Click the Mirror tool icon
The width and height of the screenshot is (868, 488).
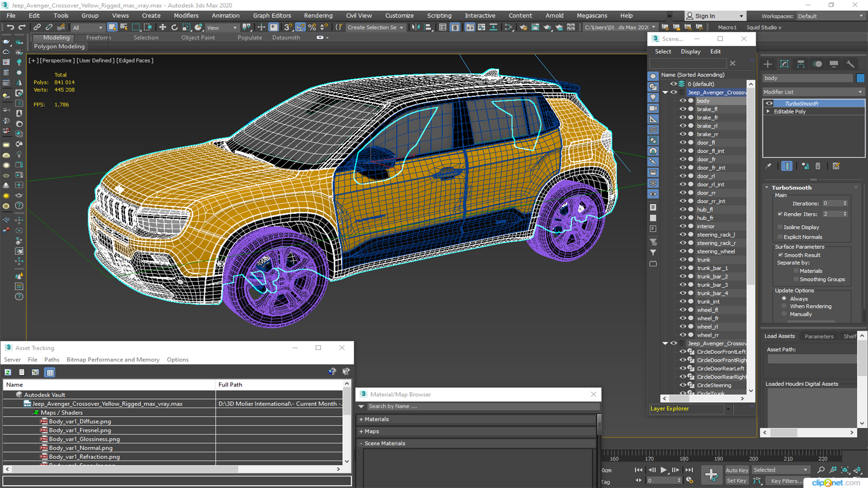coord(415,27)
